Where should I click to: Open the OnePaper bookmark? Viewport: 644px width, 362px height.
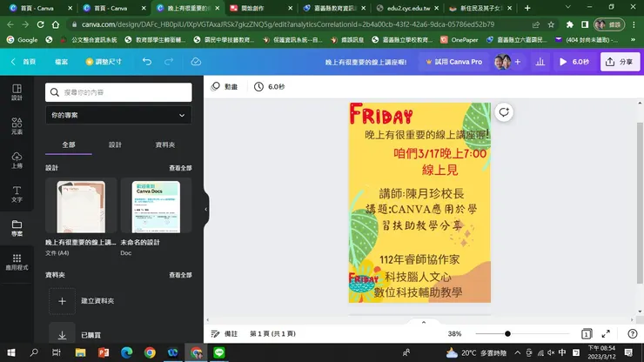click(x=460, y=40)
